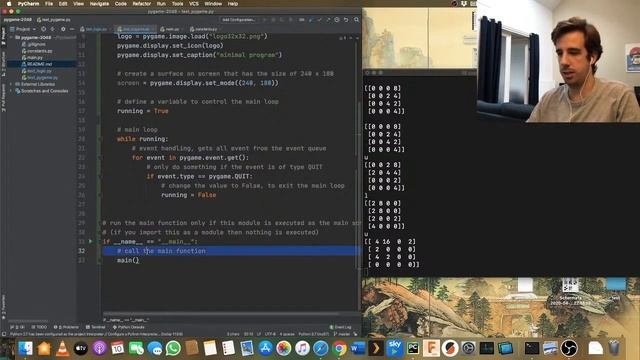Switch to the first test_logic.py editor tab

[96, 29]
